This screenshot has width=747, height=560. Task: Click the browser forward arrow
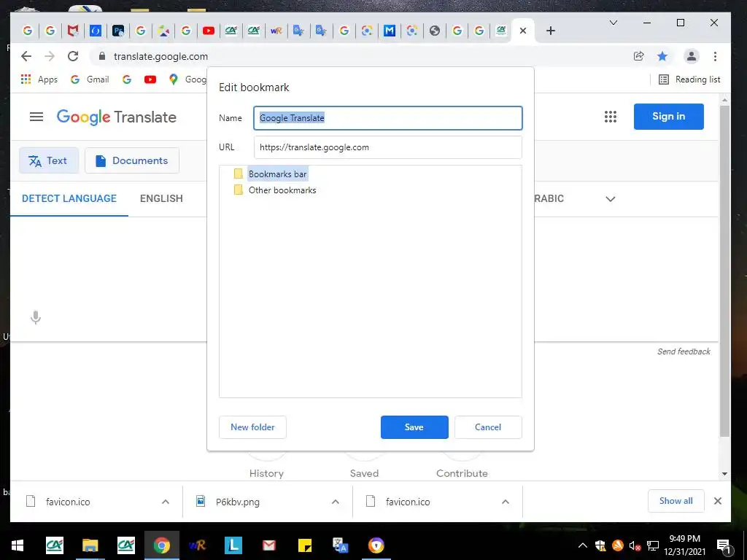click(50, 56)
